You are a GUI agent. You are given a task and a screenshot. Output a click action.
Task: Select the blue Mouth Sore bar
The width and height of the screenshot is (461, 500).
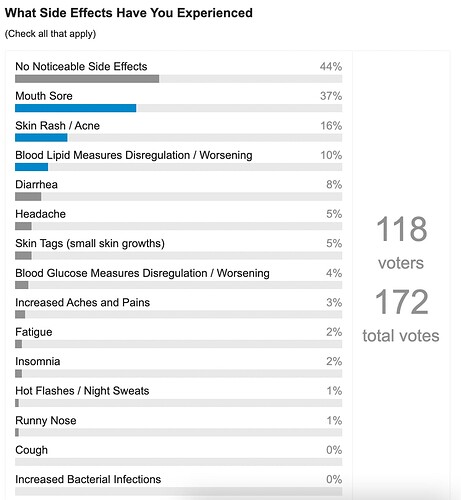point(76,108)
